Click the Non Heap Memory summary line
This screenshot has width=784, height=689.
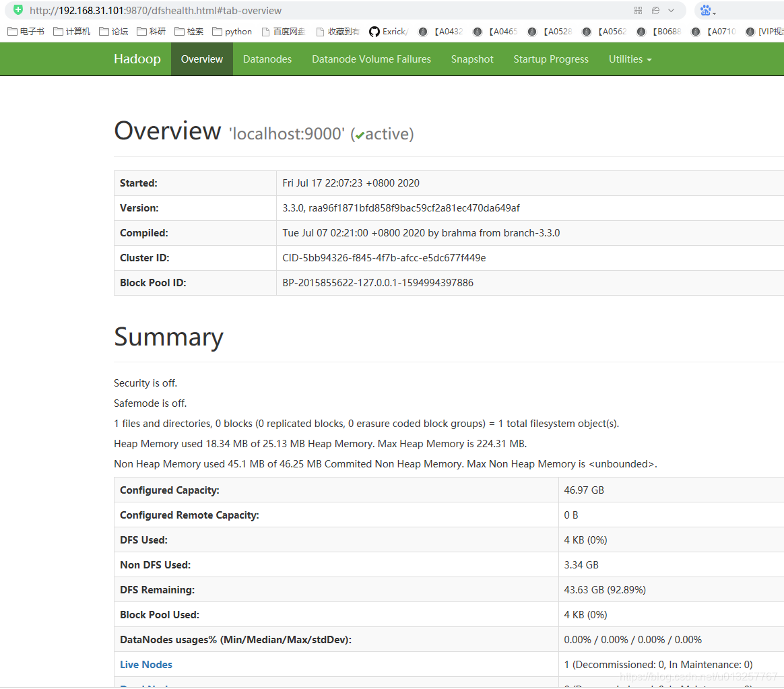point(385,464)
